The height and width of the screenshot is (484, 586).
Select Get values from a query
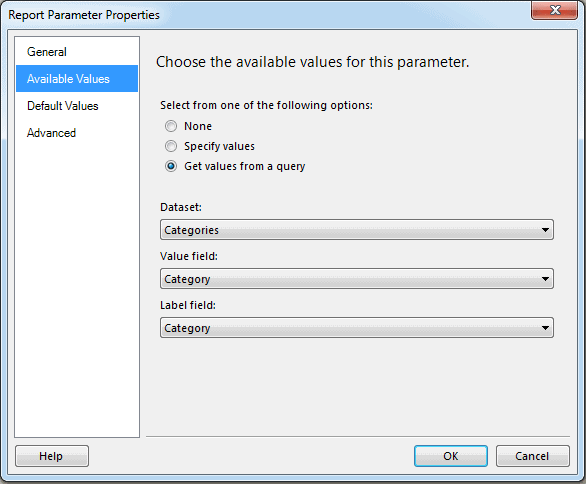pyautogui.click(x=171, y=166)
